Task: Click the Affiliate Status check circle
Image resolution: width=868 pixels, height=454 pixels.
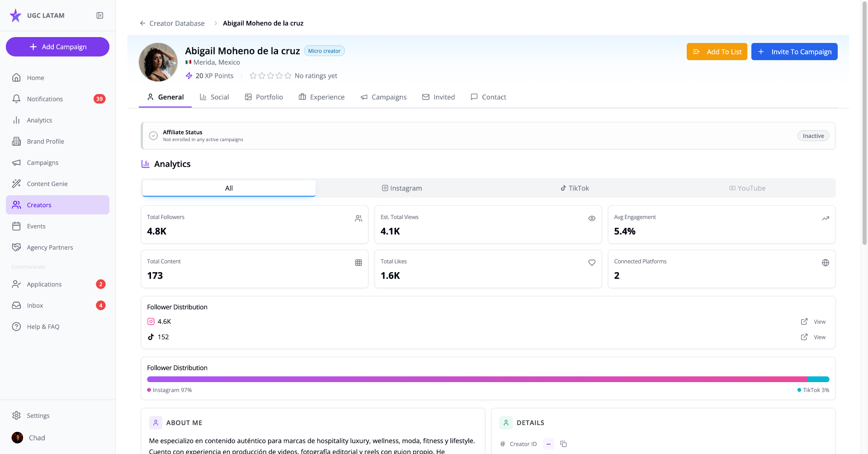Action: tap(153, 136)
